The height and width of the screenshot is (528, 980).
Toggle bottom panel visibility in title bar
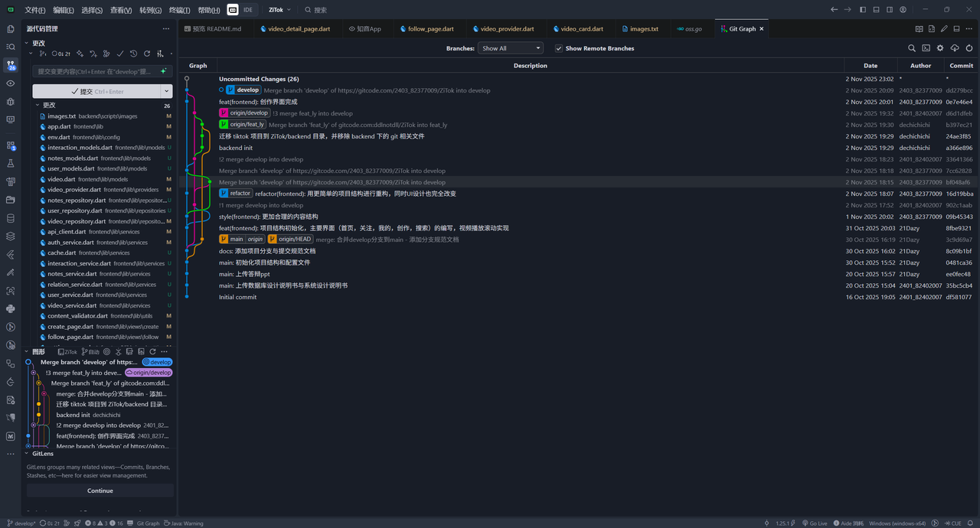click(877, 10)
